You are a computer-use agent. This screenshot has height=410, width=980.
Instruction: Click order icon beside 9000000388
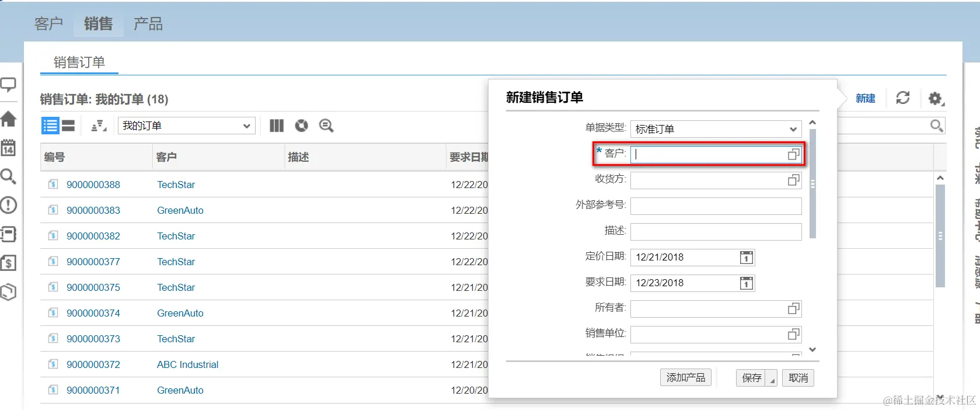point(53,185)
